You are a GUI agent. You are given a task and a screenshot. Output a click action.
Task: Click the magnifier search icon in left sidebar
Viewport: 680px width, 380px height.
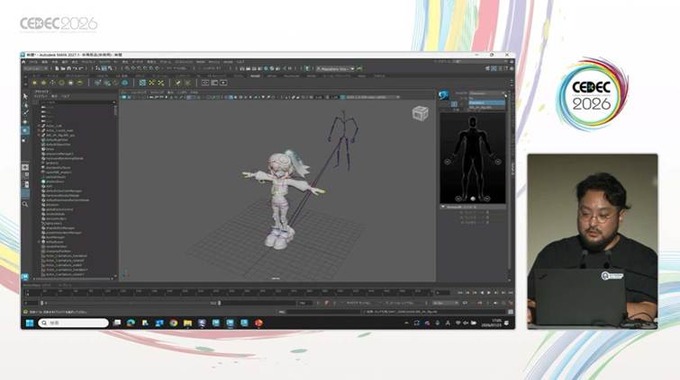25,204
